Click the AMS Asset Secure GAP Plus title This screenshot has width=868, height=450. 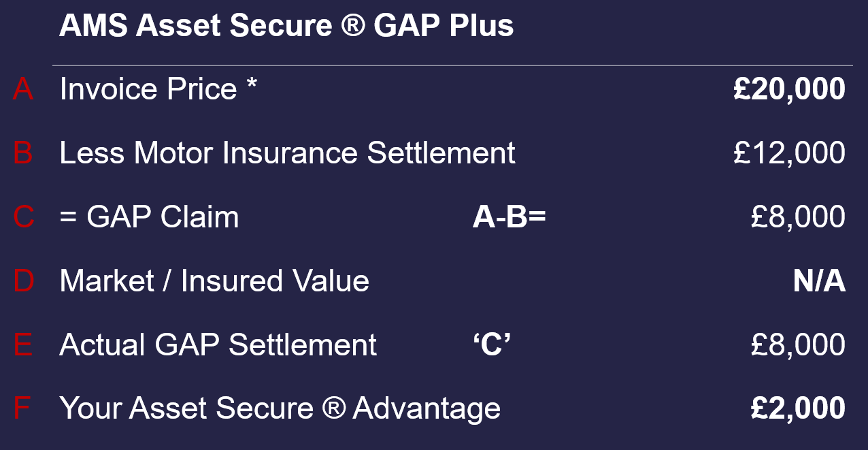tap(286, 26)
